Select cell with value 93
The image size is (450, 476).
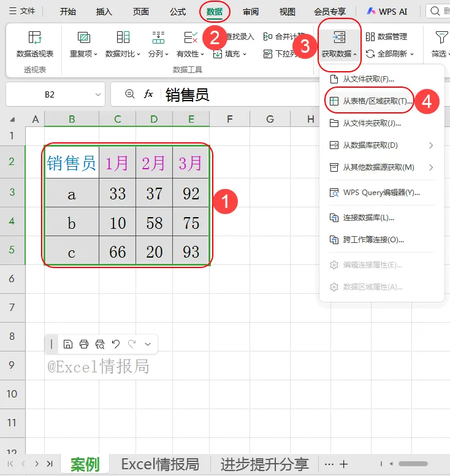click(191, 251)
